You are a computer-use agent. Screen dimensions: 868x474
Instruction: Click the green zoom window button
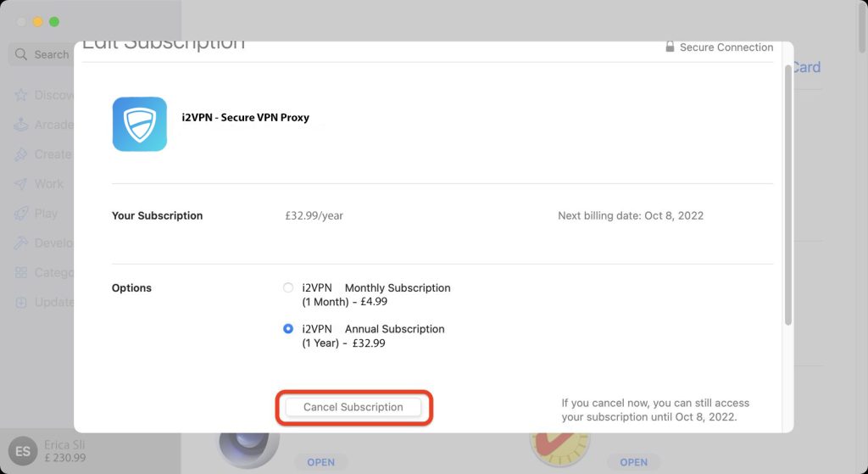pyautogui.click(x=54, y=21)
